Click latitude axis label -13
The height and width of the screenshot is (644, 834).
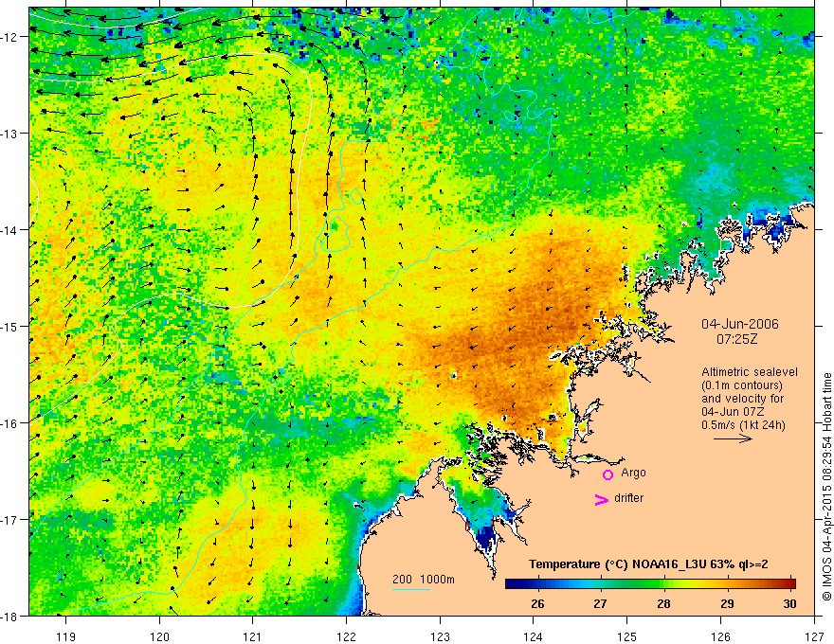click(x=10, y=134)
